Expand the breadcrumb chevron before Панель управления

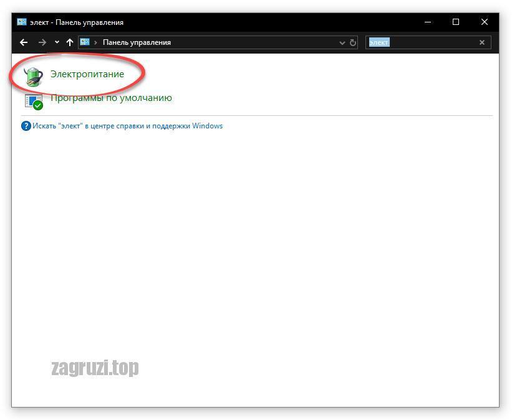(95, 43)
